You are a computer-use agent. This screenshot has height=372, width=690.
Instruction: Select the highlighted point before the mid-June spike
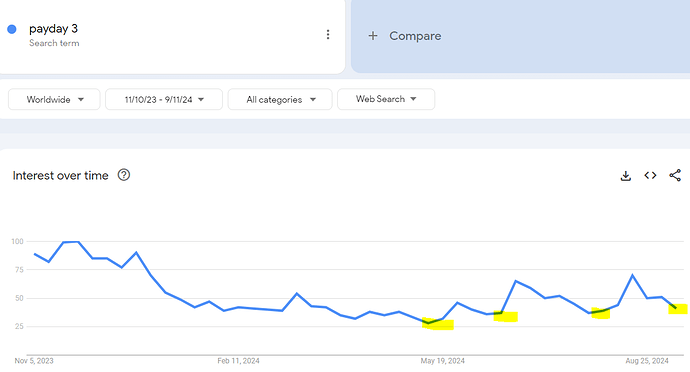click(501, 313)
